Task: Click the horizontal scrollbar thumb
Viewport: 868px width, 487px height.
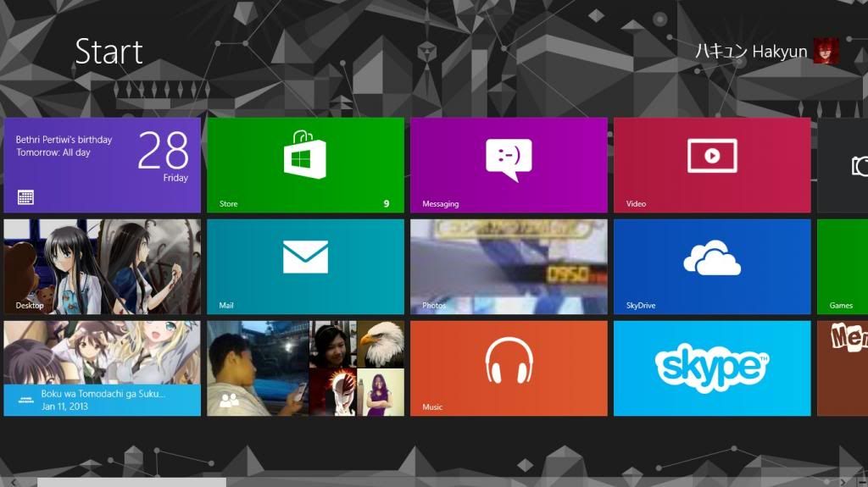Action: (131, 482)
